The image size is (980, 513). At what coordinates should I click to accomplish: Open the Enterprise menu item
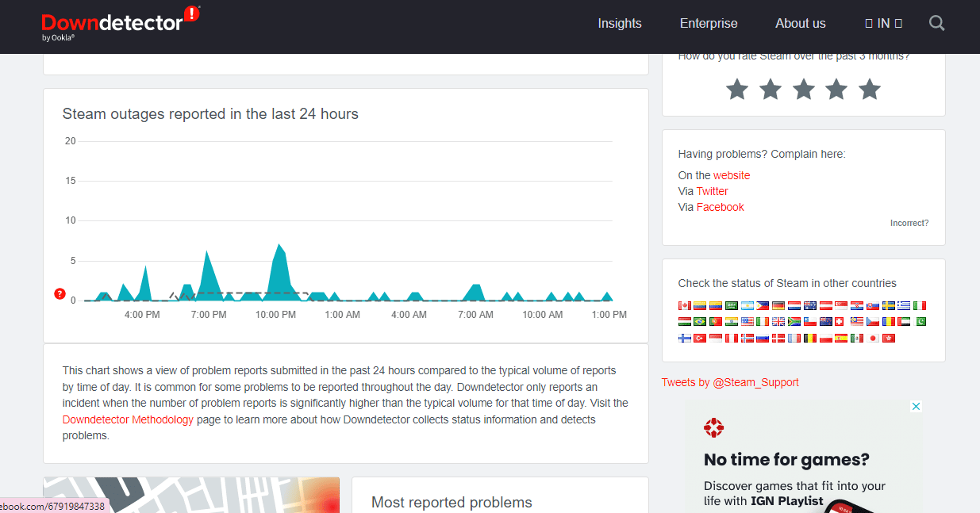click(709, 24)
